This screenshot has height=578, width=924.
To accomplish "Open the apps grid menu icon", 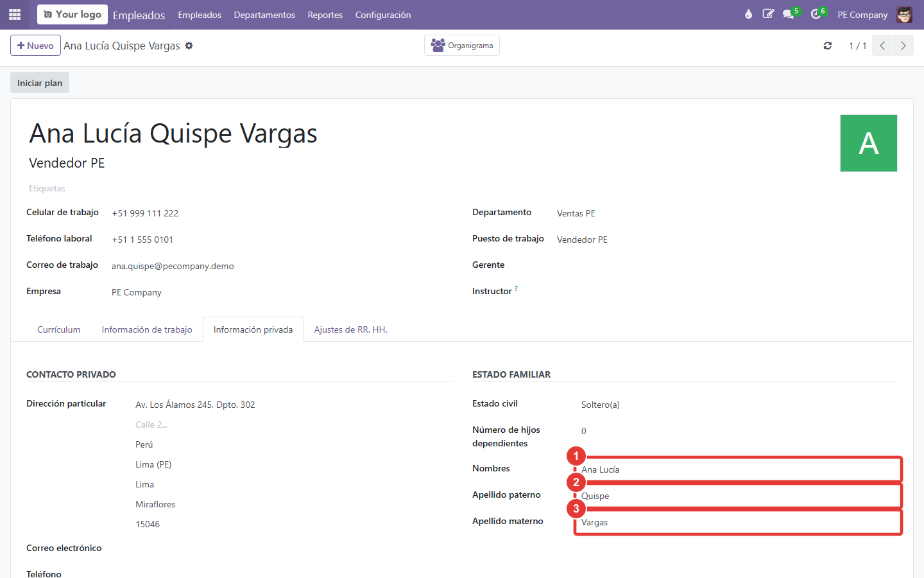I will tap(15, 14).
